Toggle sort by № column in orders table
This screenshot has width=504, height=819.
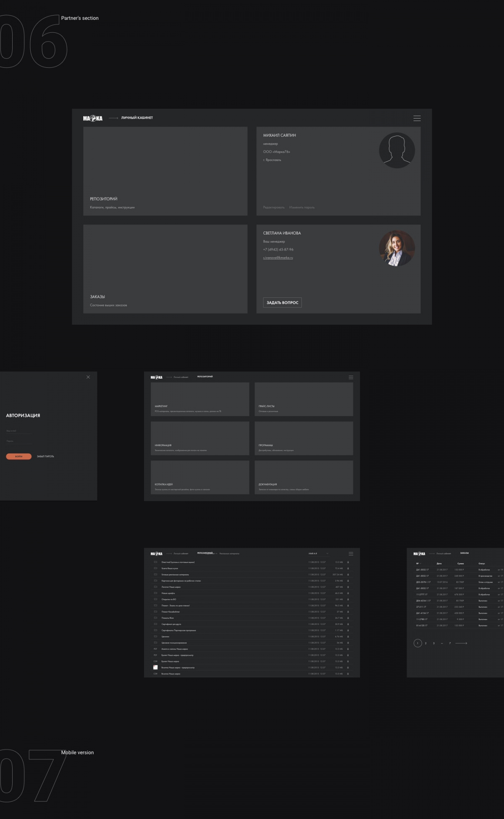click(x=418, y=564)
